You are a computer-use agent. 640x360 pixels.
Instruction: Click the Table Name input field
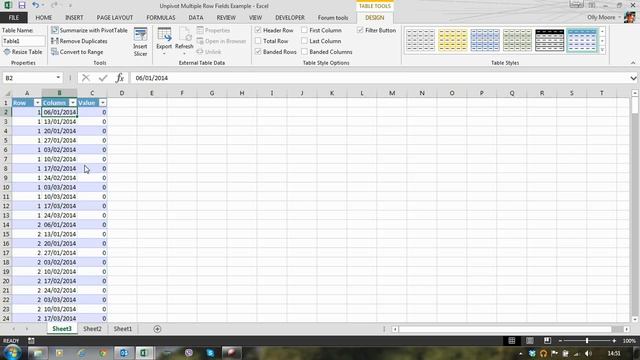coord(23,41)
